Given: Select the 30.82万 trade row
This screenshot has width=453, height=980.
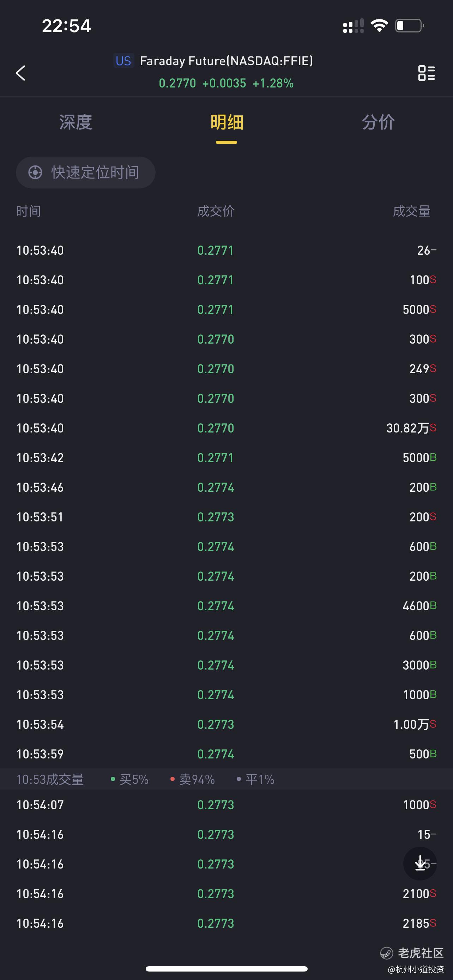Looking at the screenshot, I should pos(226,428).
